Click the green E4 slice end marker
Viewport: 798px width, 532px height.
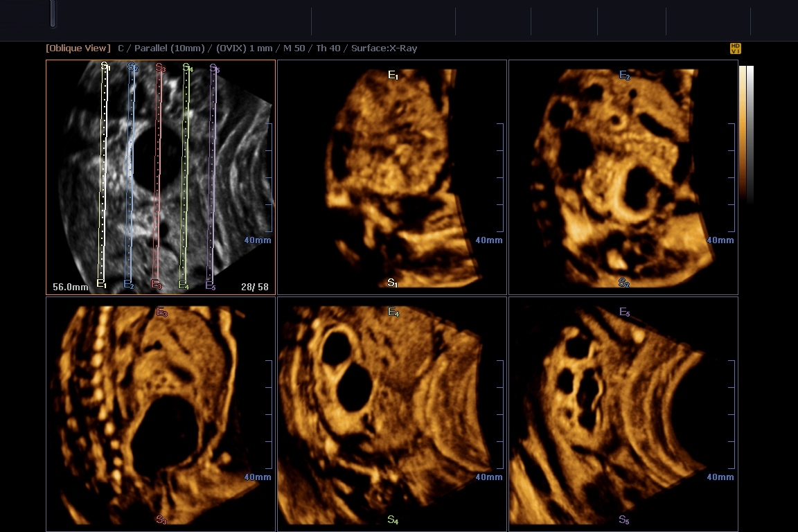click(183, 285)
